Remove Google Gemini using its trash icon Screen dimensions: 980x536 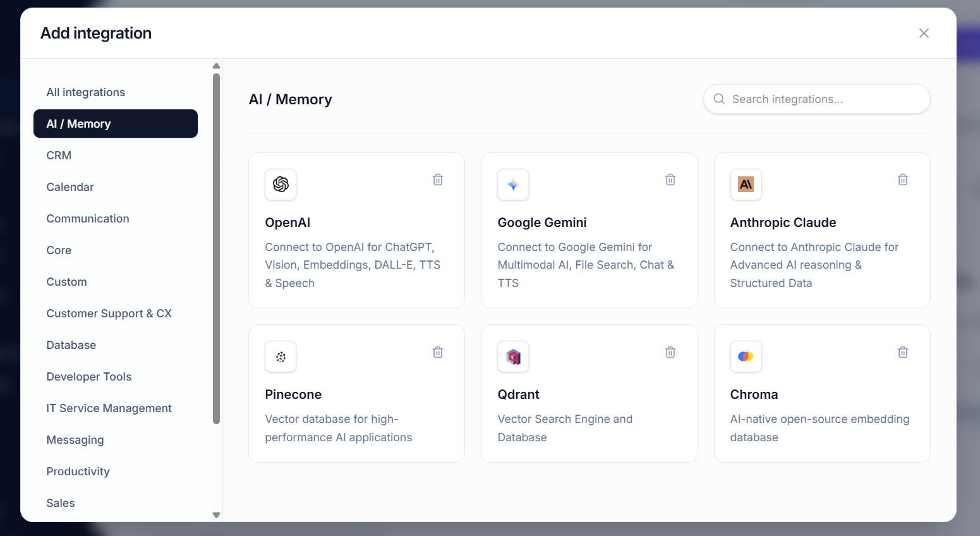(x=670, y=180)
